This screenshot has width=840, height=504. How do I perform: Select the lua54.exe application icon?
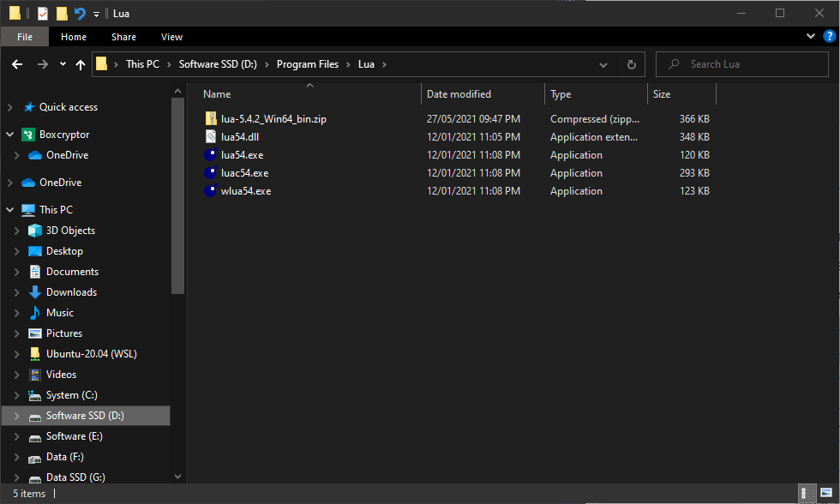click(x=211, y=155)
